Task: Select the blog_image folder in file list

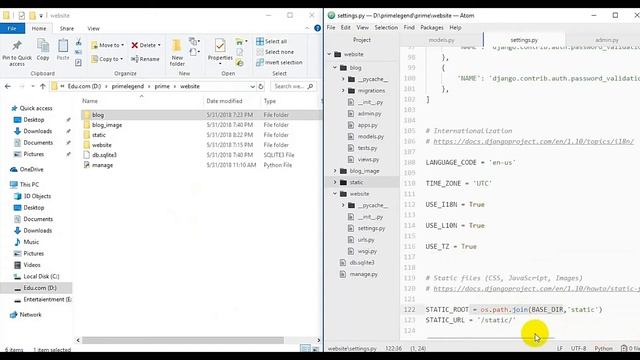Action: pos(107,125)
